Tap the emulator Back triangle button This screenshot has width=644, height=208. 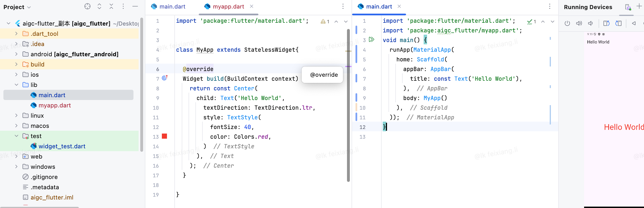pos(633,23)
